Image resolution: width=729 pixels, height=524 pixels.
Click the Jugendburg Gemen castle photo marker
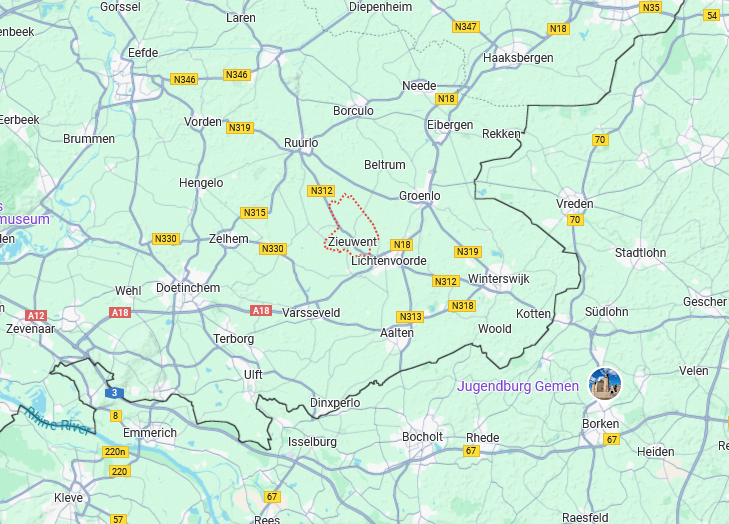[605, 384]
